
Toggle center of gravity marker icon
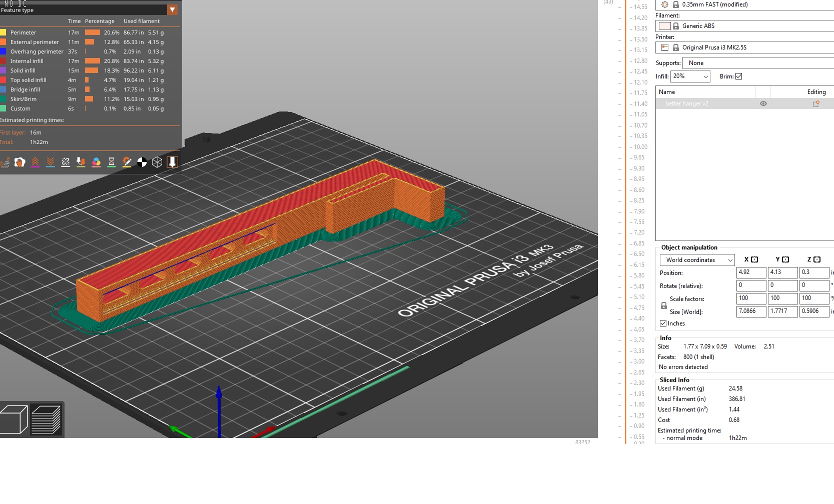(142, 162)
